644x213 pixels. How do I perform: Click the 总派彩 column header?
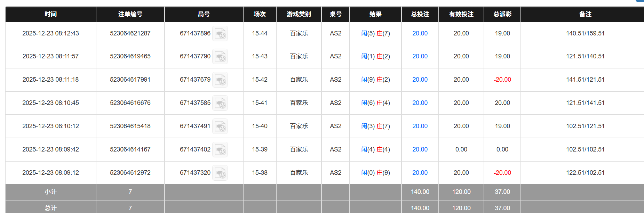[502, 14]
